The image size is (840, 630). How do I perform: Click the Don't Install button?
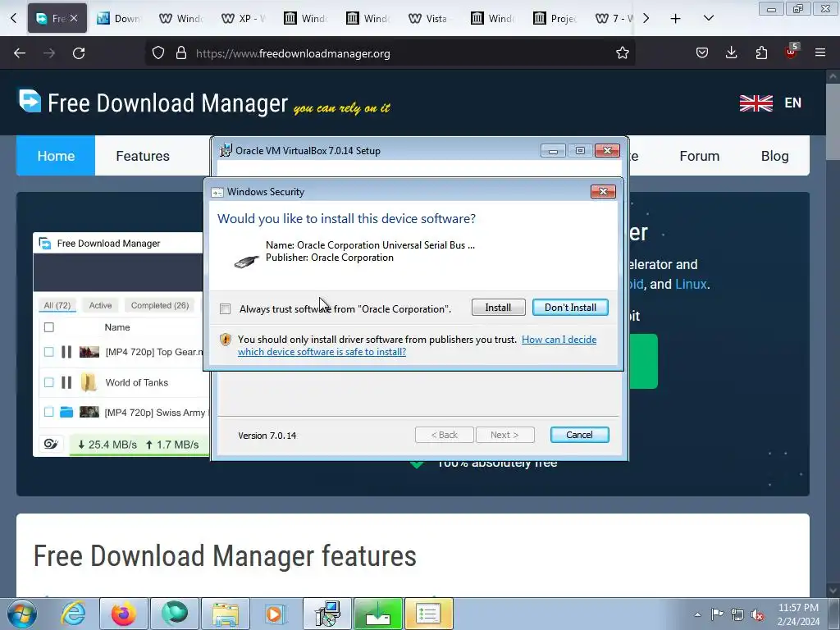(570, 308)
